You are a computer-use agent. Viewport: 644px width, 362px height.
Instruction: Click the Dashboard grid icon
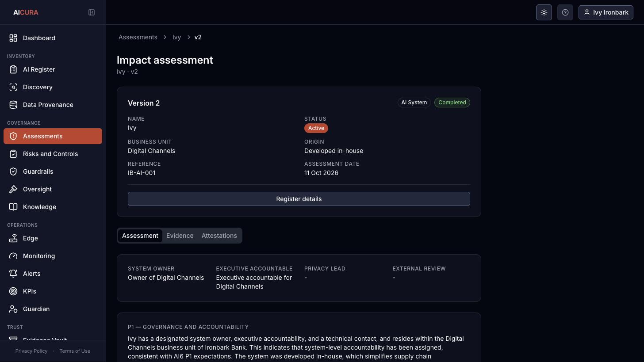tap(13, 38)
